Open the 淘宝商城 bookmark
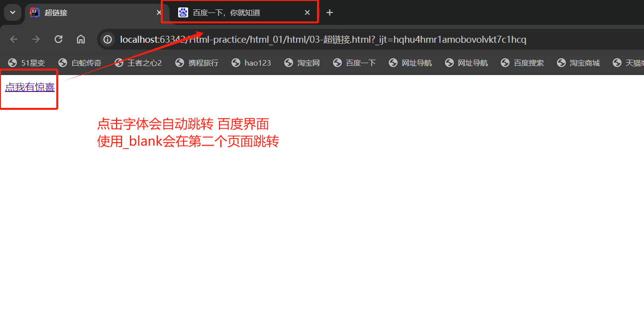The width and height of the screenshot is (644, 336). coord(578,63)
